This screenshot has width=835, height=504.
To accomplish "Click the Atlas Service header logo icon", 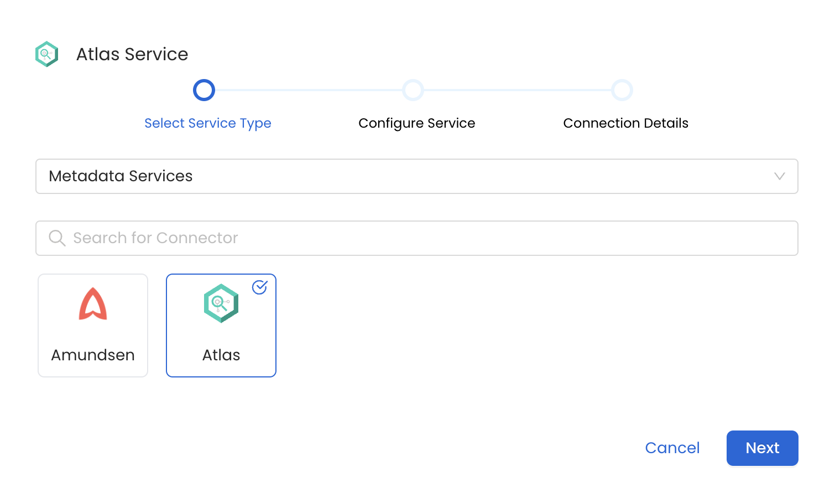I will coord(47,54).
